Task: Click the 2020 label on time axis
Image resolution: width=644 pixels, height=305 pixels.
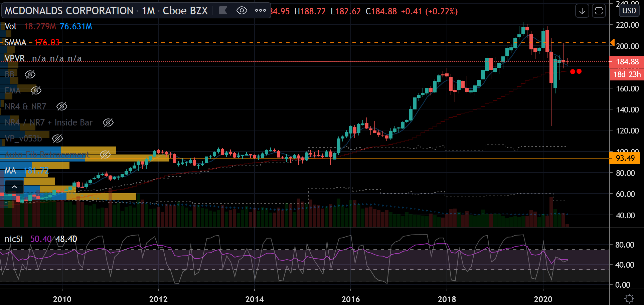Action: (543, 299)
